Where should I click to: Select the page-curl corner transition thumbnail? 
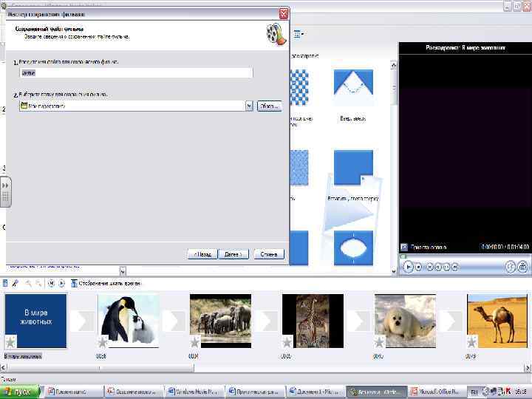pos(353,168)
